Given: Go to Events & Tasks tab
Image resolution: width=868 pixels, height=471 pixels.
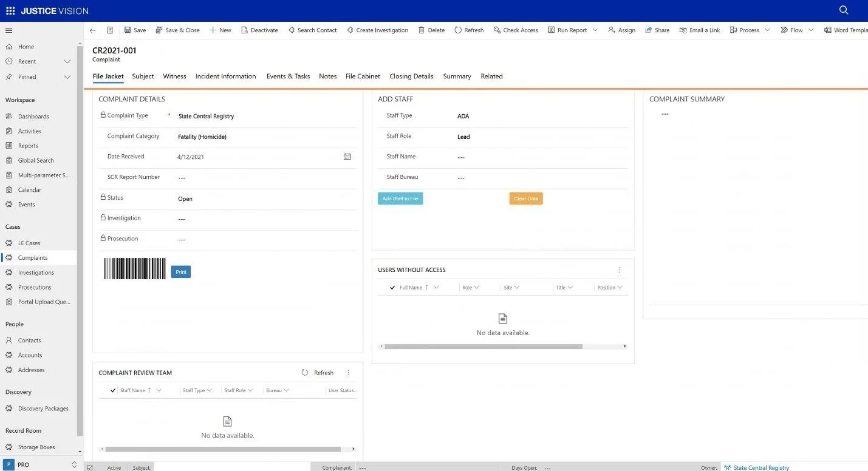Looking at the screenshot, I should (288, 76).
